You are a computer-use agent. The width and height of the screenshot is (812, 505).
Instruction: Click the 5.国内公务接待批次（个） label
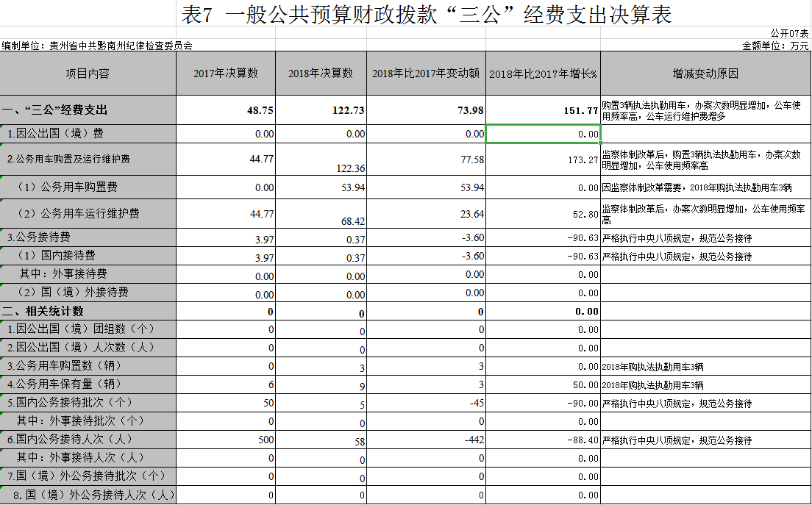(x=88, y=403)
